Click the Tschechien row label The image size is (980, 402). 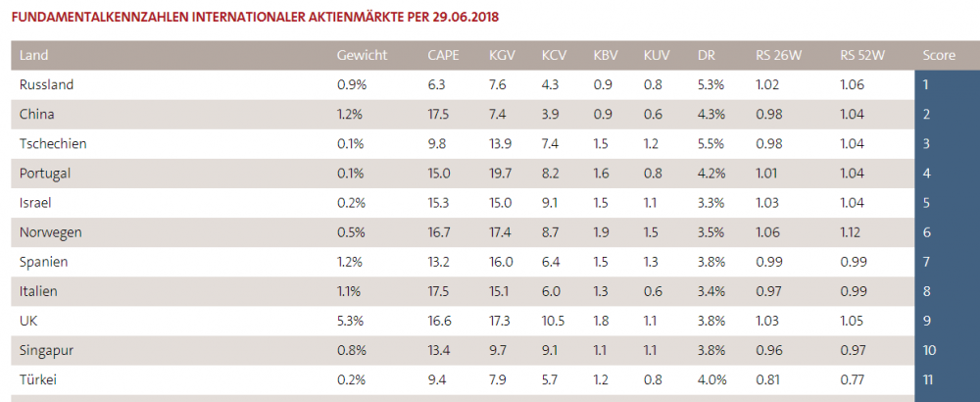tap(53, 144)
